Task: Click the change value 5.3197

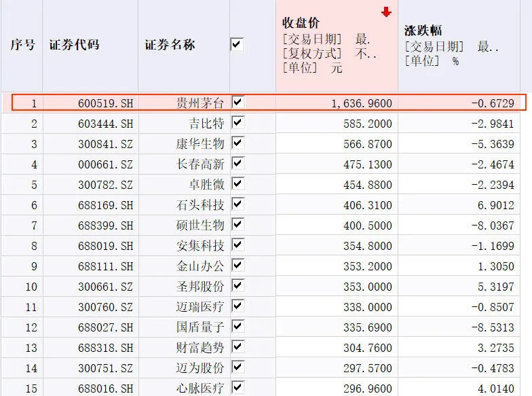Action: click(496, 287)
